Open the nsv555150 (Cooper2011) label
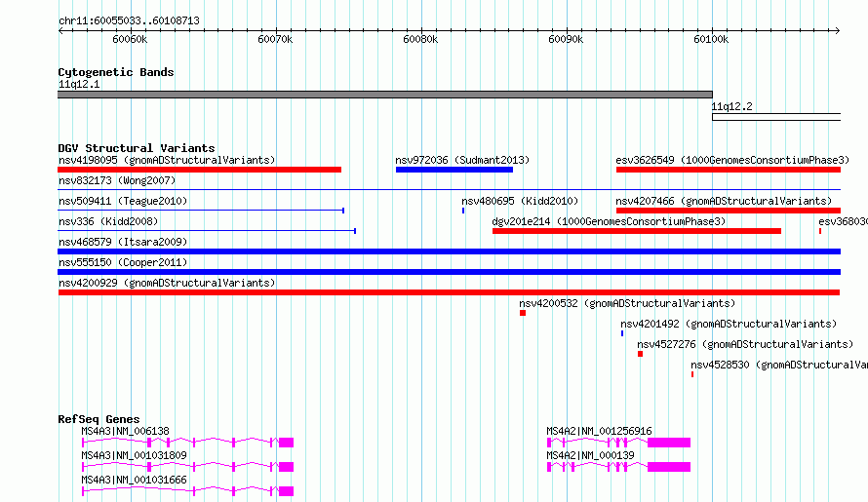 tap(123, 262)
